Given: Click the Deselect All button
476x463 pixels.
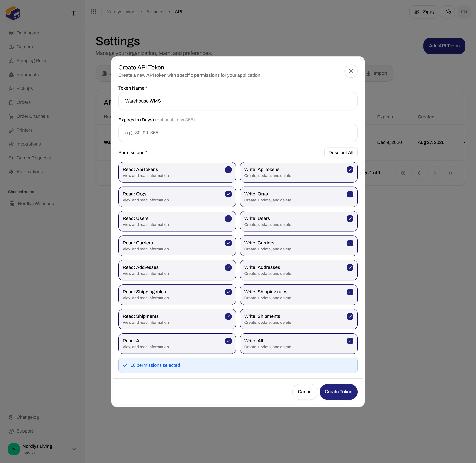Looking at the screenshot, I should tap(341, 152).
